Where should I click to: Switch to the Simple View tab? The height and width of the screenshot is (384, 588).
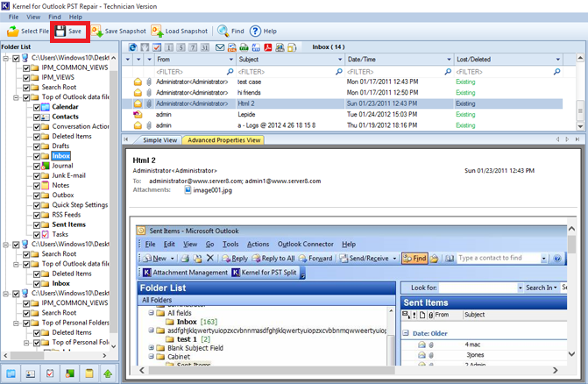pos(159,140)
